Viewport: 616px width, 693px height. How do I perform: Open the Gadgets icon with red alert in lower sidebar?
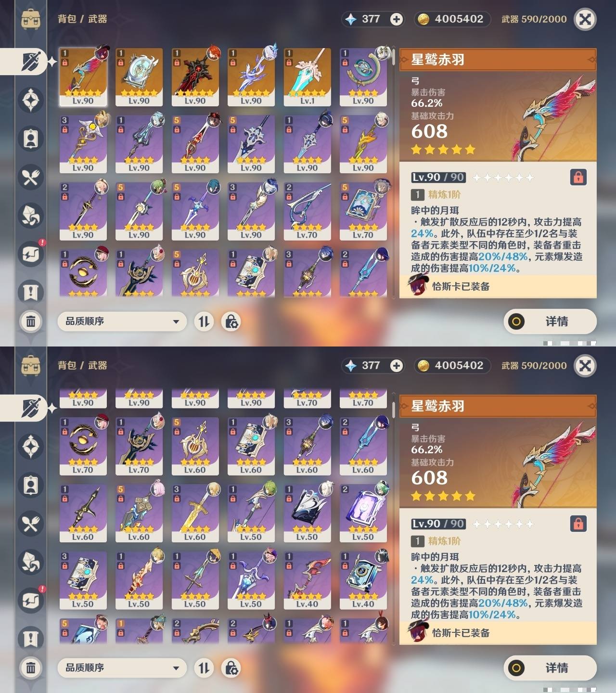coord(31,600)
